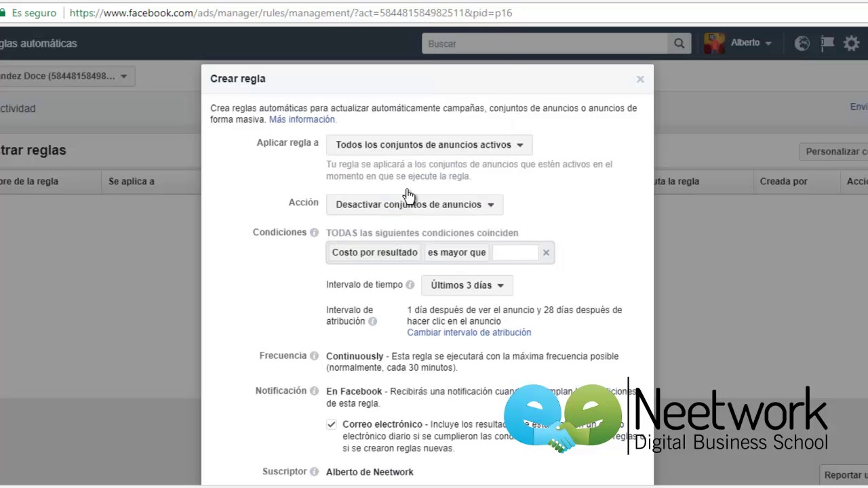
Task: Open the Alberto account menu
Action: coord(751,43)
